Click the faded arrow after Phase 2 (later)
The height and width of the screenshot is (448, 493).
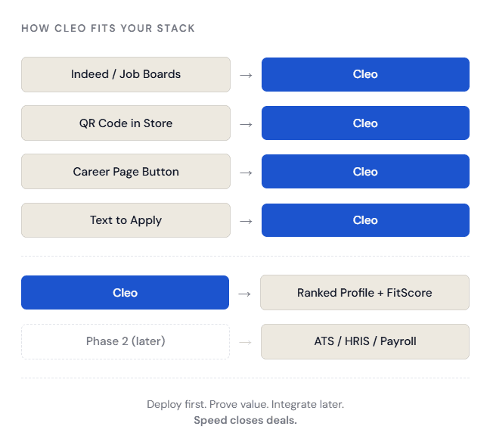coord(244,342)
